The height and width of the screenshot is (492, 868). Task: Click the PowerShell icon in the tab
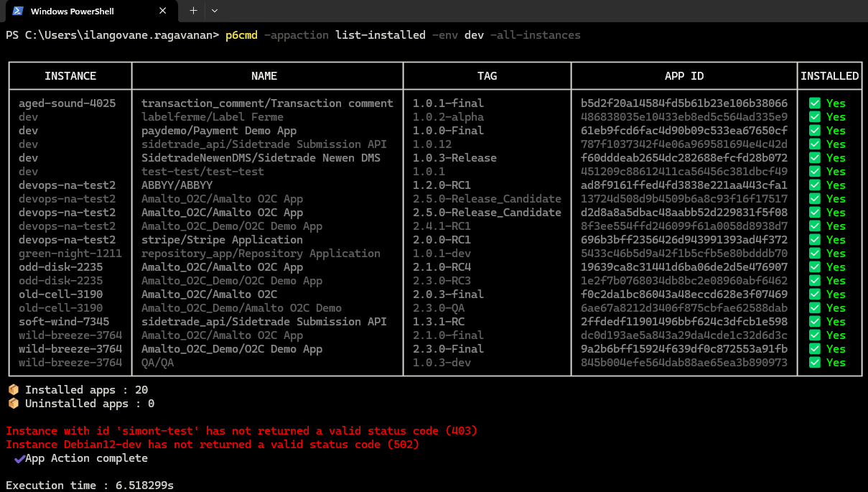click(x=17, y=11)
